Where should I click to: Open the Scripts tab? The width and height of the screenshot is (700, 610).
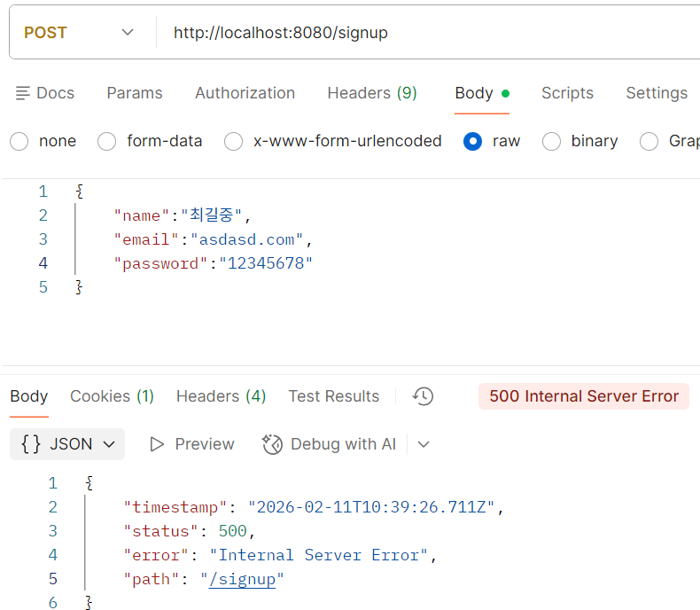click(x=567, y=93)
